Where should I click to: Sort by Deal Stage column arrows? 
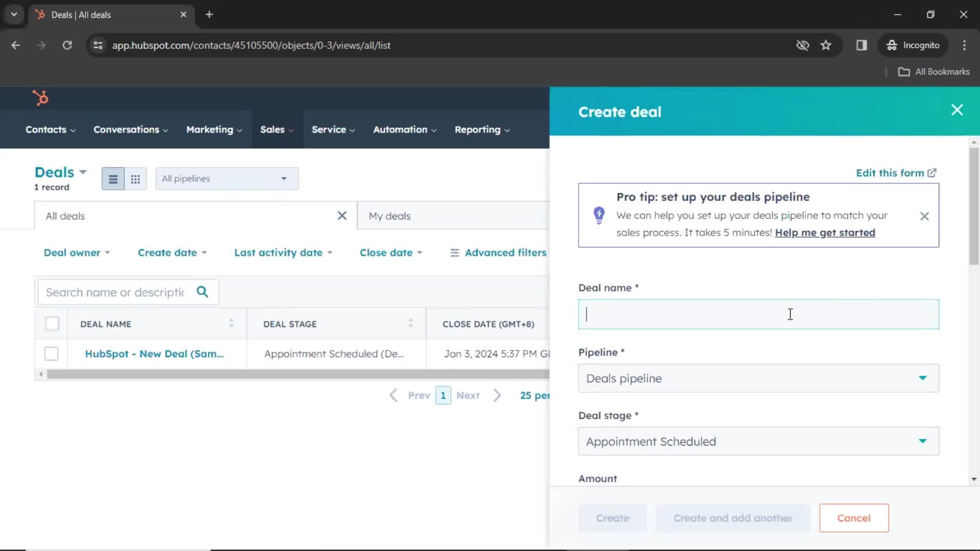click(x=410, y=323)
